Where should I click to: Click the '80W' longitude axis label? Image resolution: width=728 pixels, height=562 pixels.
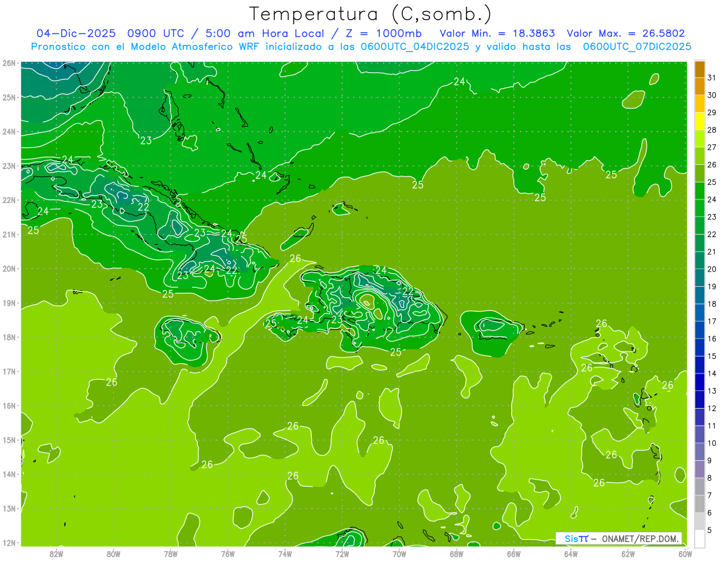click(113, 553)
